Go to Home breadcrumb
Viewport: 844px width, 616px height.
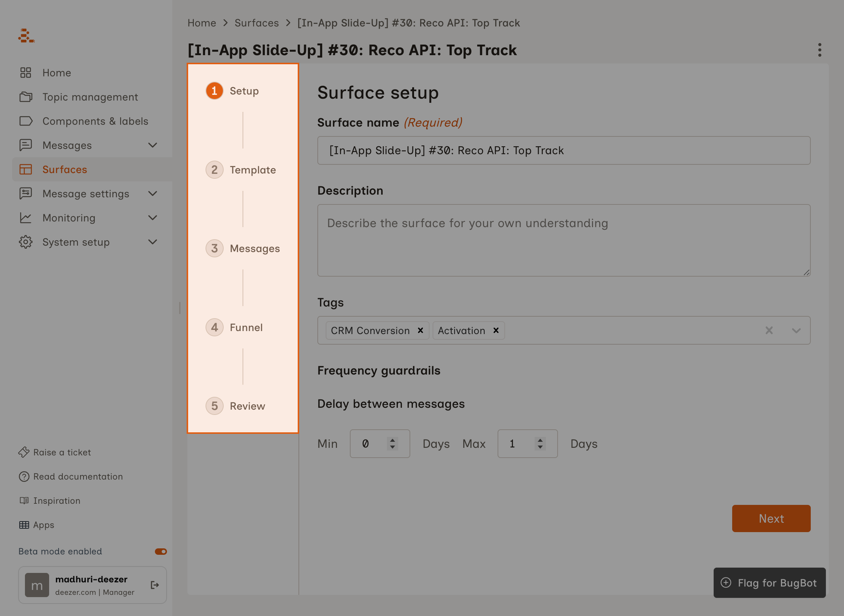[202, 23]
